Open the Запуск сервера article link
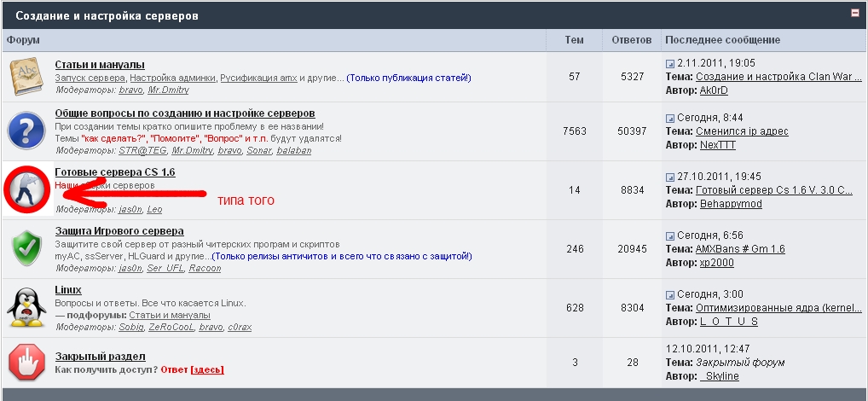Screen dimensions: 868x401 point(90,78)
